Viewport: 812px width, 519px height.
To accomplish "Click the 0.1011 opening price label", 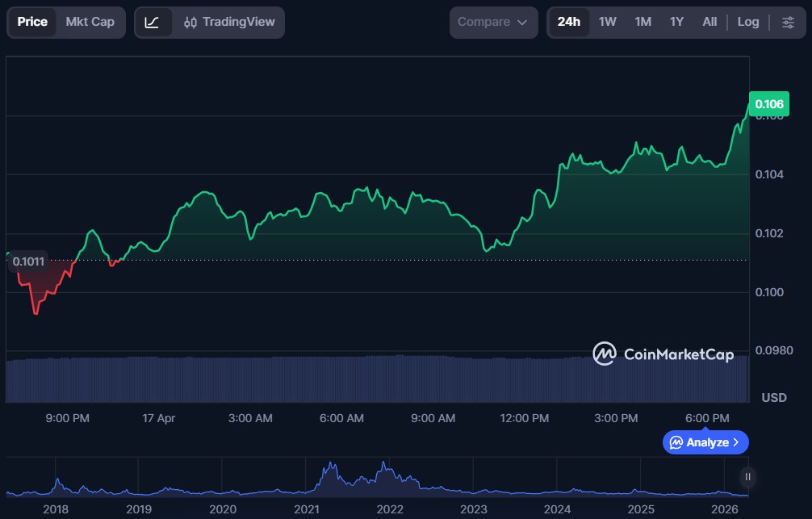I will click(x=29, y=262).
